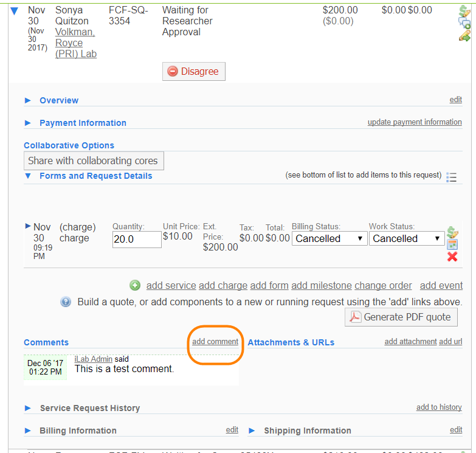The image size is (476, 453).
Task: Delete the charge with the red X icon
Action: [x=452, y=257]
